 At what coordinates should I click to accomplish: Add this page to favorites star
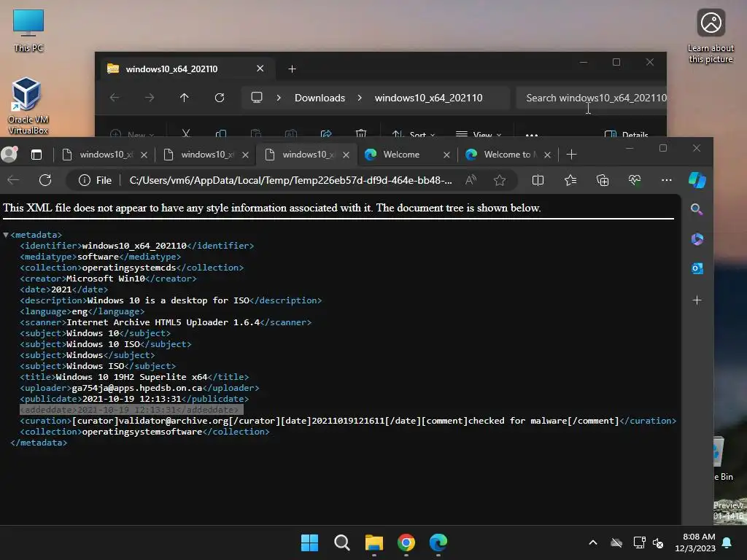(x=500, y=180)
